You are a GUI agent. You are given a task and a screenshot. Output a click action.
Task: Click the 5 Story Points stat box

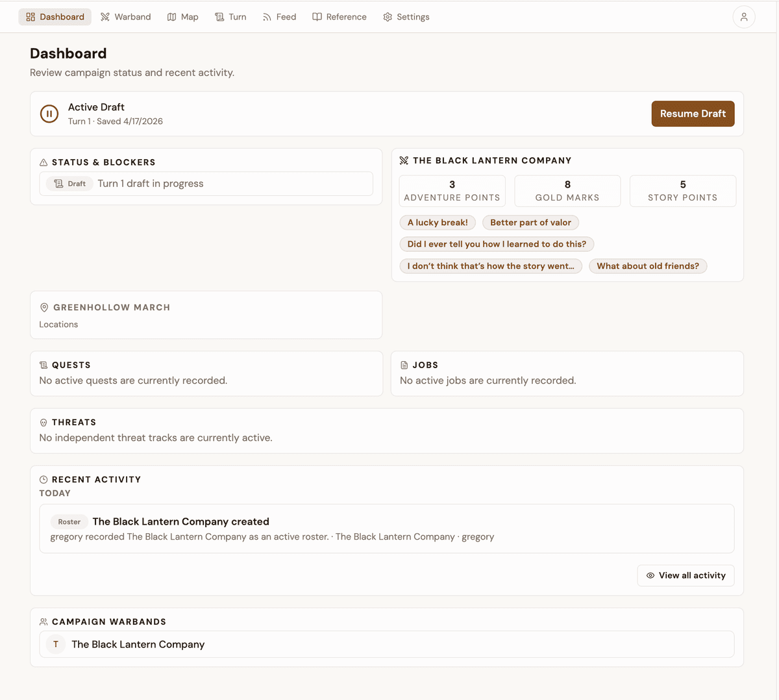click(683, 191)
